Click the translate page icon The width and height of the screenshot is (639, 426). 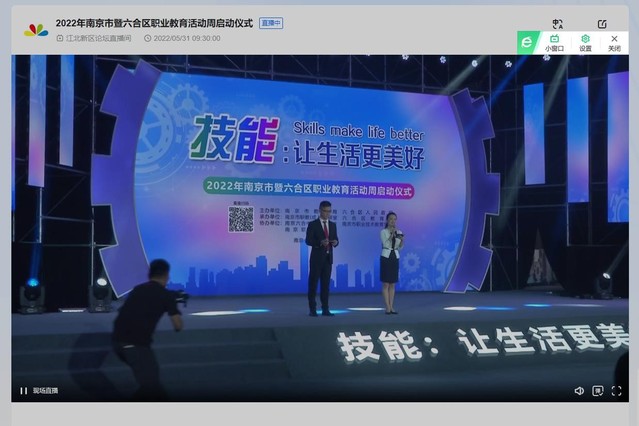click(557, 24)
